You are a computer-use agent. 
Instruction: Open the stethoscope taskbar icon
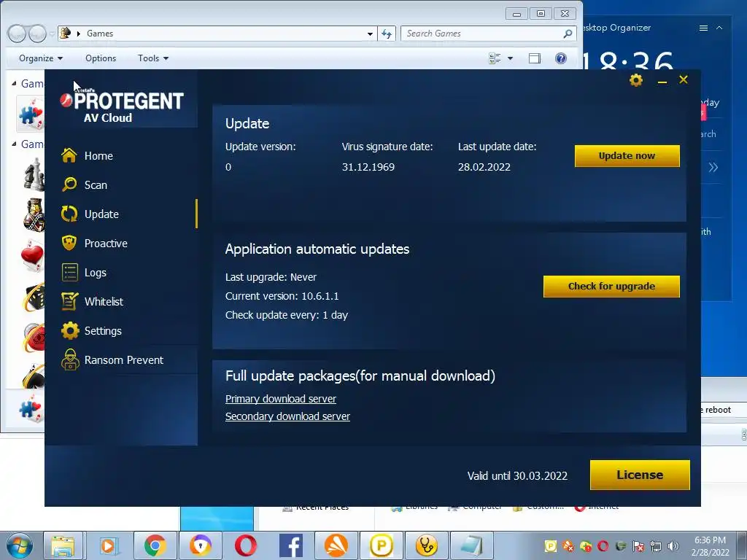click(x=426, y=545)
